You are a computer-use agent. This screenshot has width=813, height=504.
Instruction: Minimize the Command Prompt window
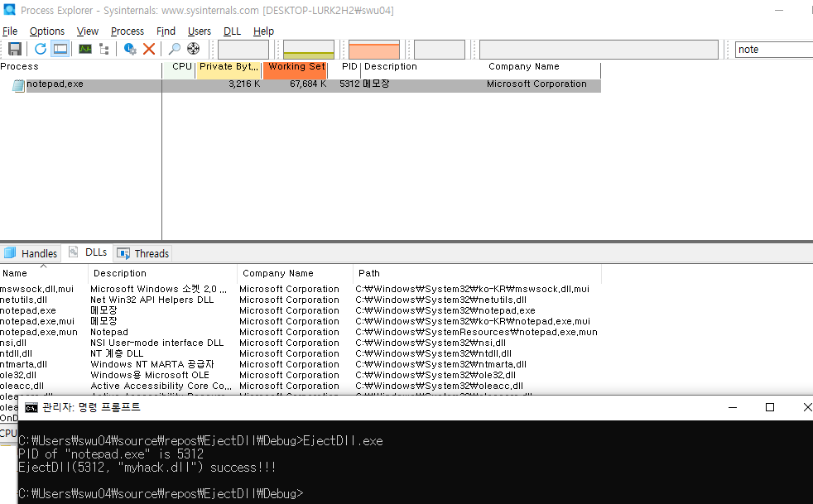pos(733,407)
